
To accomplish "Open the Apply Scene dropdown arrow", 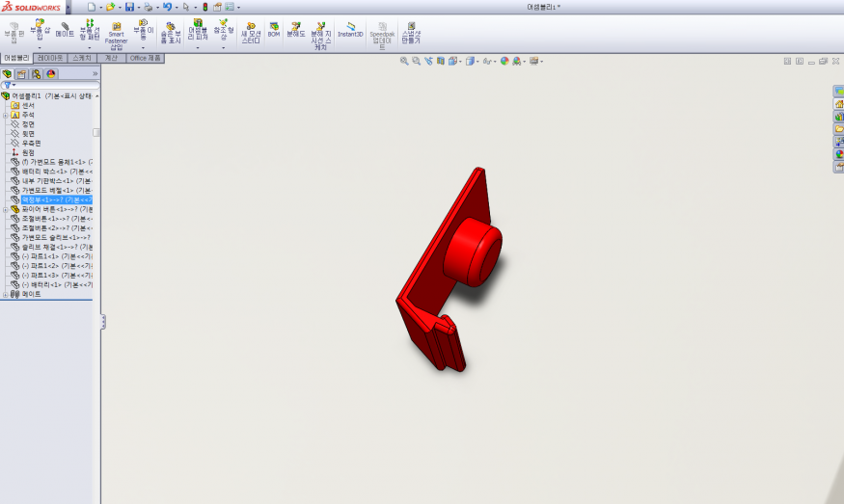I will (525, 62).
